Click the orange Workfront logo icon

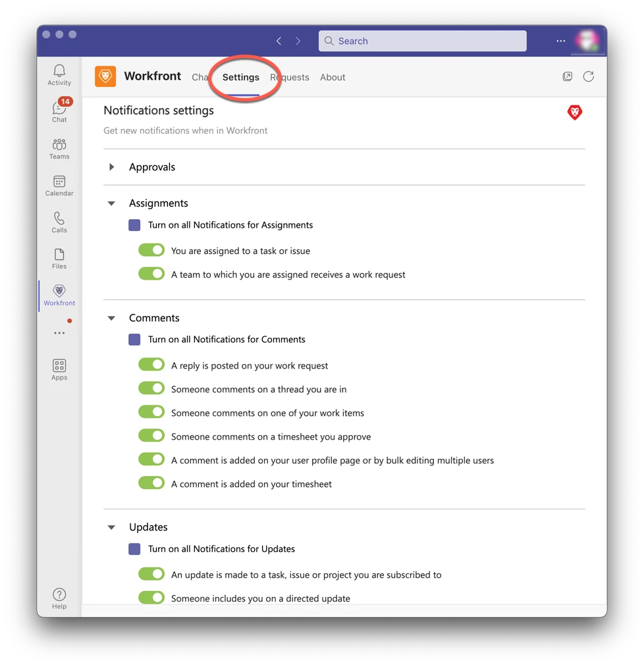click(105, 76)
